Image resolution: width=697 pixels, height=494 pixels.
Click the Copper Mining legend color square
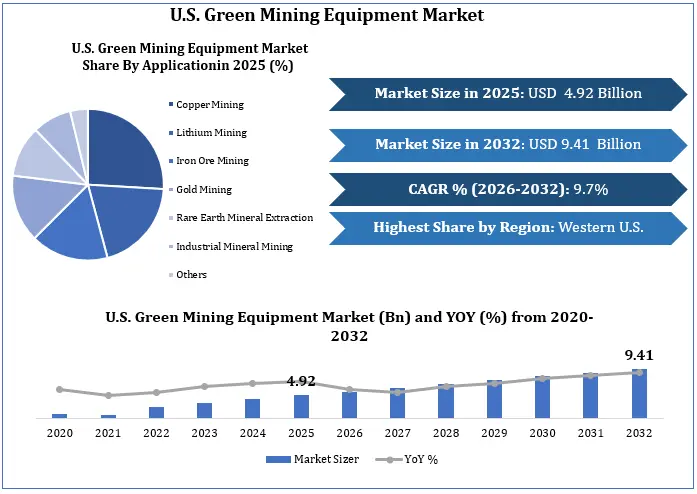pyautogui.click(x=171, y=104)
